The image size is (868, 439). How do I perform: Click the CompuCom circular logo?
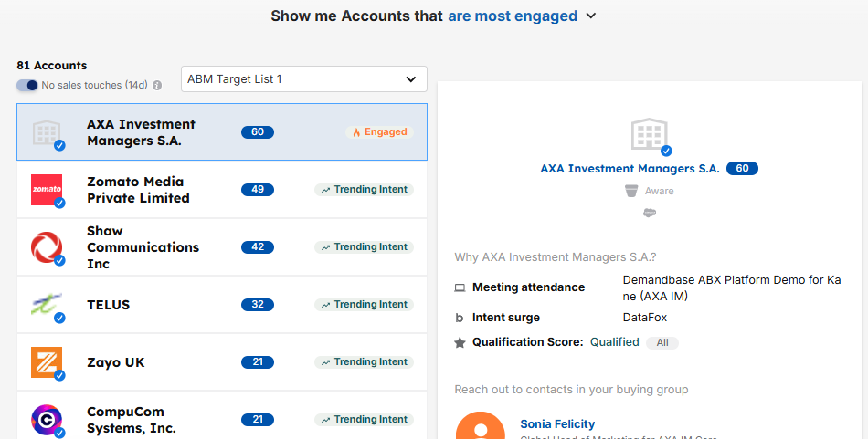click(47, 420)
